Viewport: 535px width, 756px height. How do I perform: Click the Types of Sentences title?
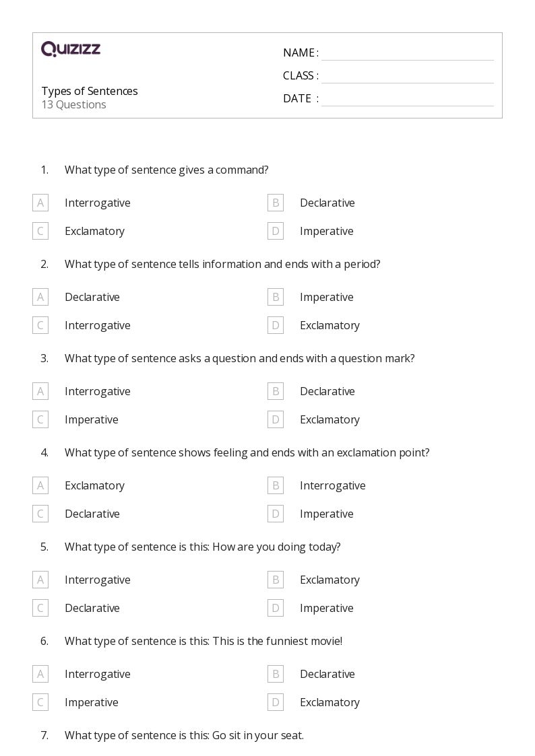(90, 91)
